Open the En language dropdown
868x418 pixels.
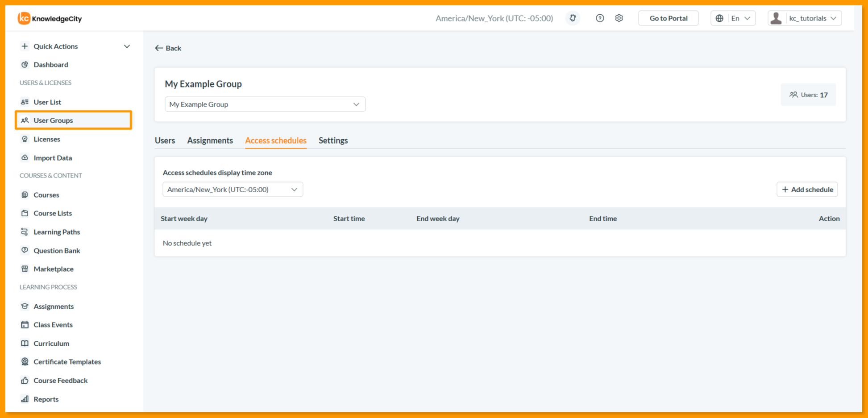733,18
